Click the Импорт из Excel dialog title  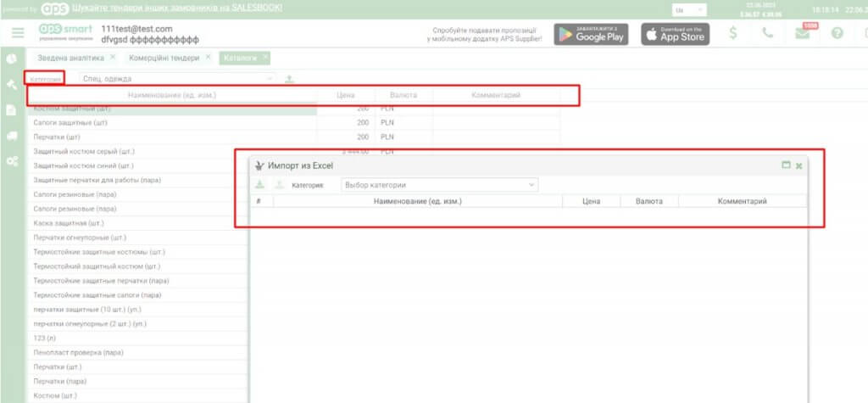click(300, 165)
